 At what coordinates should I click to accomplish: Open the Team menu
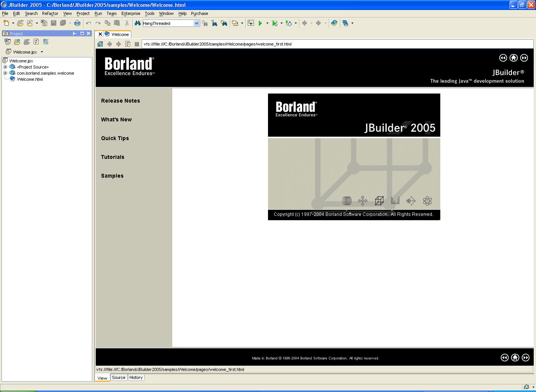pyautogui.click(x=111, y=13)
